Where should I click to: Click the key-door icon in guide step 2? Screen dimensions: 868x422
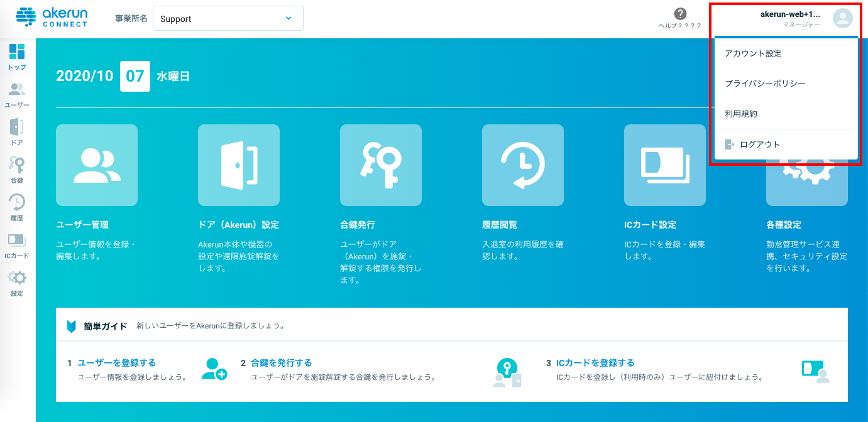pos(507,372)
